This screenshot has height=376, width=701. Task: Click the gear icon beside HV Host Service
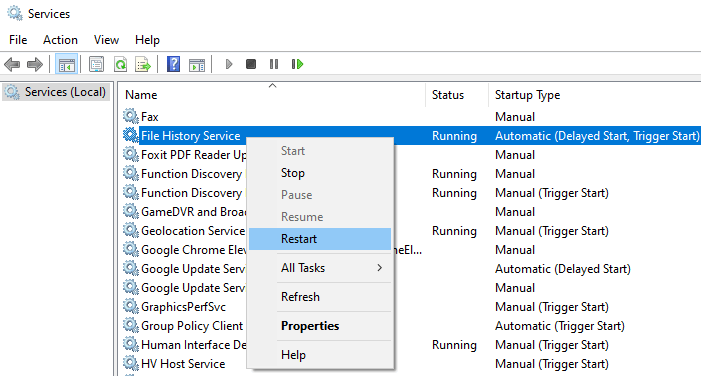click(x=131, y=363)
